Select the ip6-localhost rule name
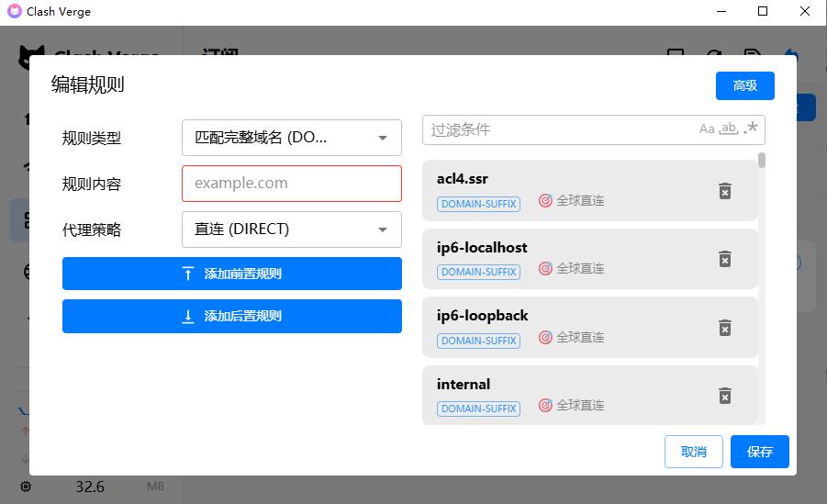 coord(482,248)
